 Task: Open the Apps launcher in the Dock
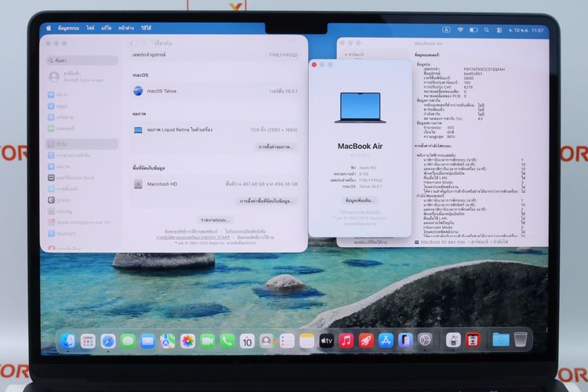(88, 341)
